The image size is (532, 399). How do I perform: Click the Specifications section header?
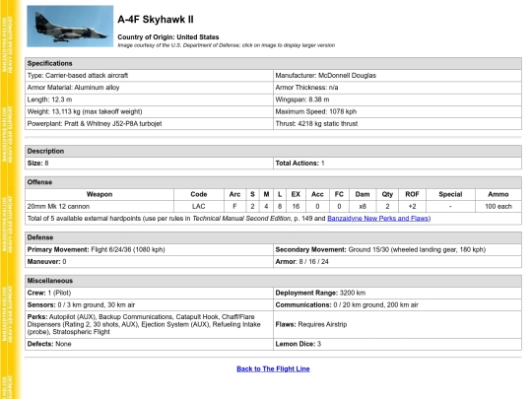click(273, 63)
